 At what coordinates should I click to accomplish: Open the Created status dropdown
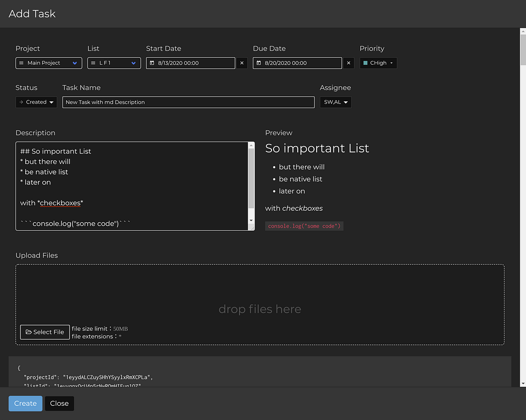(x=36, y=102)
